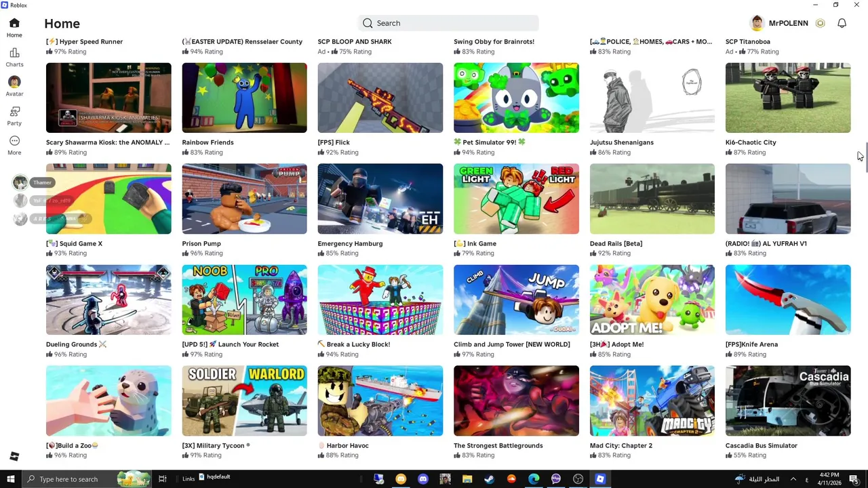
Task: Open The Strongest Battlegrounds thumbnail
Action: click(516, 401)
